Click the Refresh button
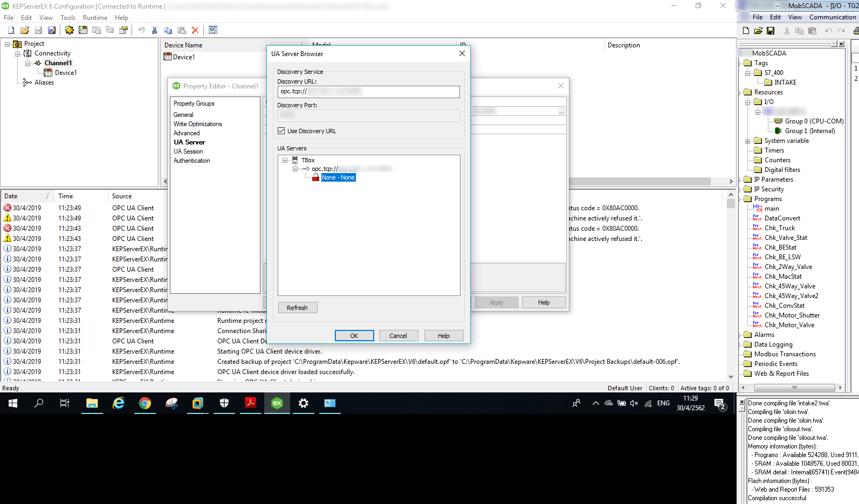Viewport: 859px width, 504px height. [x=298, y=308]
